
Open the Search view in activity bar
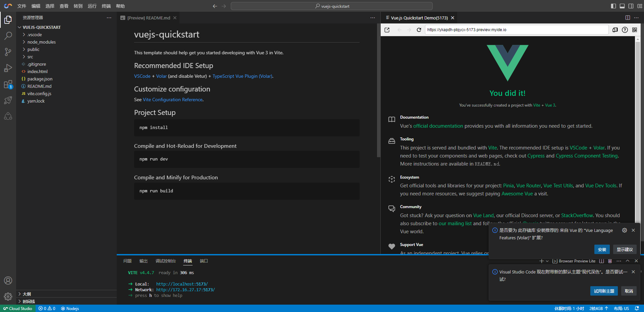click(8, 36)
